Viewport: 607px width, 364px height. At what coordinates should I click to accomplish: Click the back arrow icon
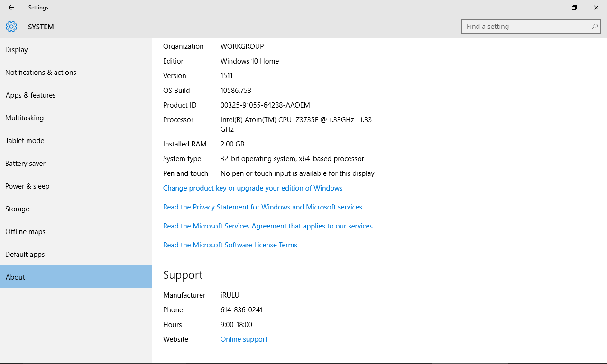point(11,8)
